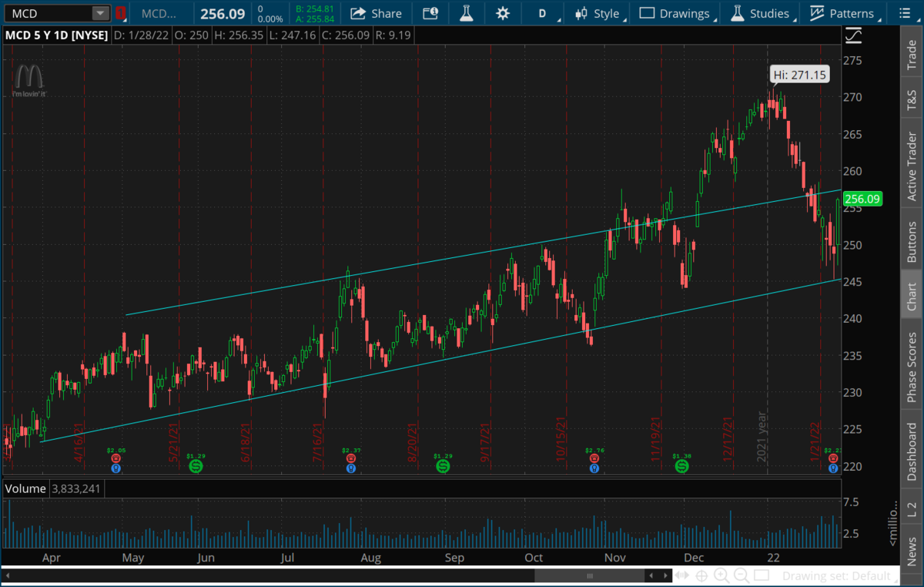Select the pan chart tool
The height and width of the screenshot is (587, 924).
coord(682,575)
